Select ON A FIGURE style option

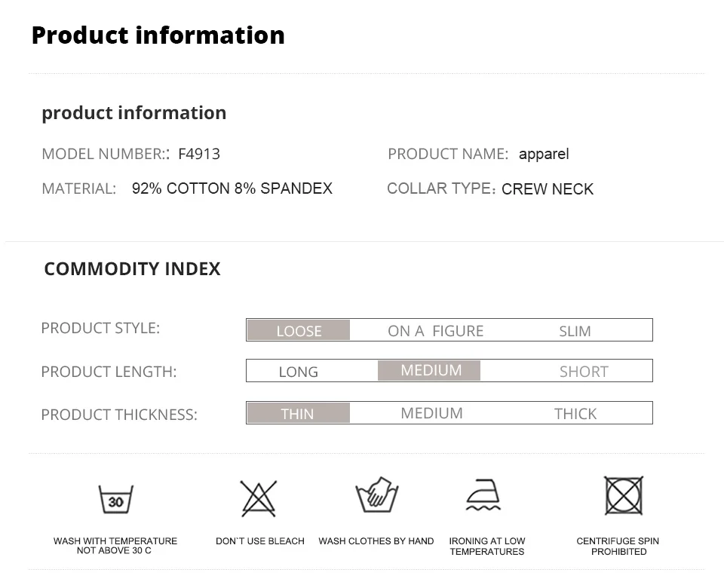pyautogui.click(x=435, y=331)
